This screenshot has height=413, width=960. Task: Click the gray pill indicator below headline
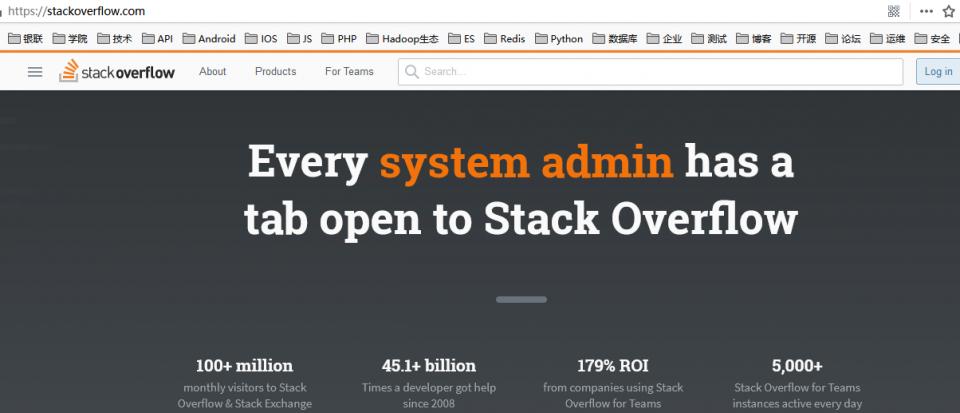521,299
